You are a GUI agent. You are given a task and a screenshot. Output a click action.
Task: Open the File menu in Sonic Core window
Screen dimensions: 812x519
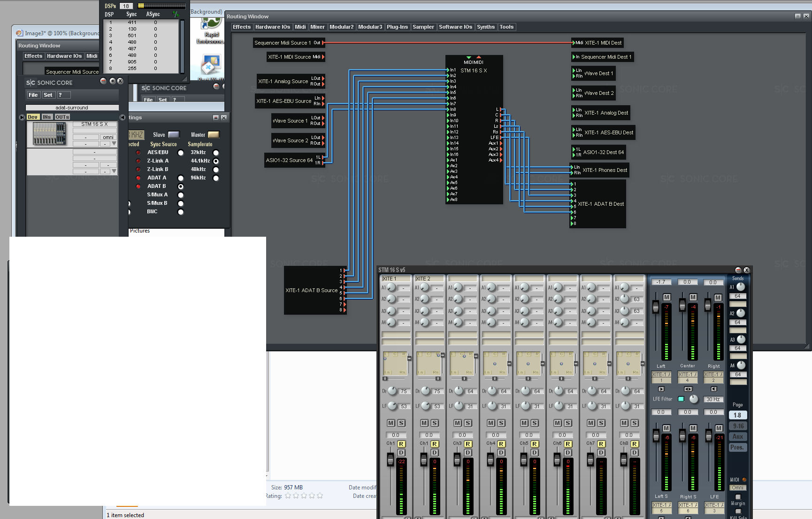pos(33,95)
